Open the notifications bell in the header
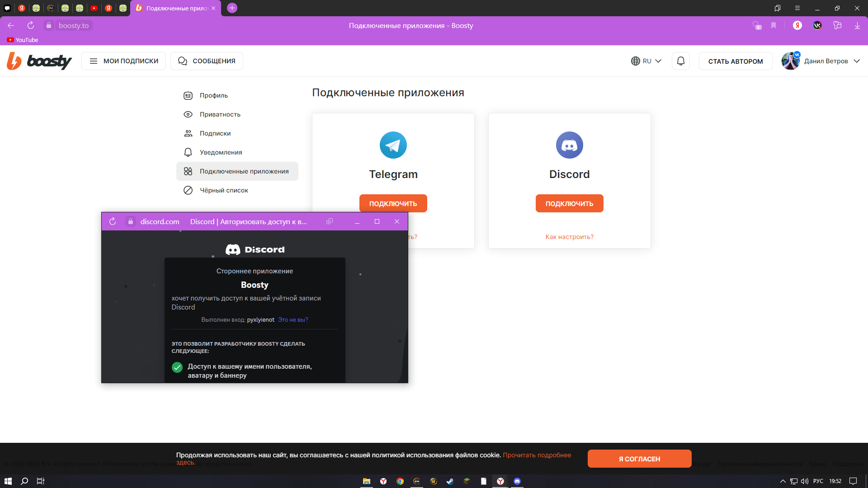 click(x=680, y=61)
